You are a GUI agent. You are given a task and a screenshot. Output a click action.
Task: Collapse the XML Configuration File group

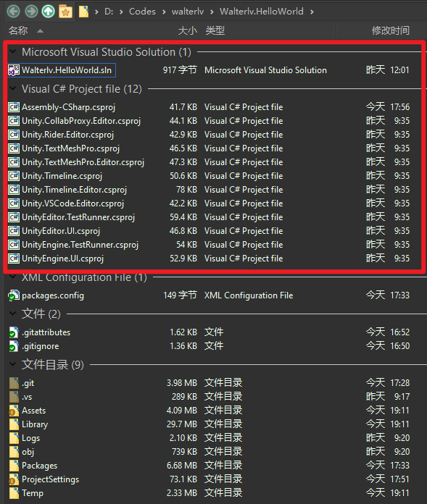(x=13, y=277)
